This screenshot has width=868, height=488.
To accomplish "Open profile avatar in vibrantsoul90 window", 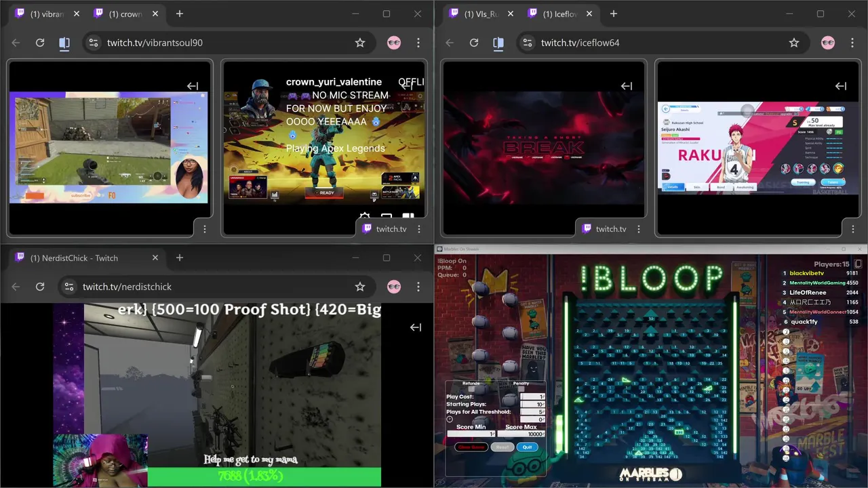I will click(x=394, y=43).
